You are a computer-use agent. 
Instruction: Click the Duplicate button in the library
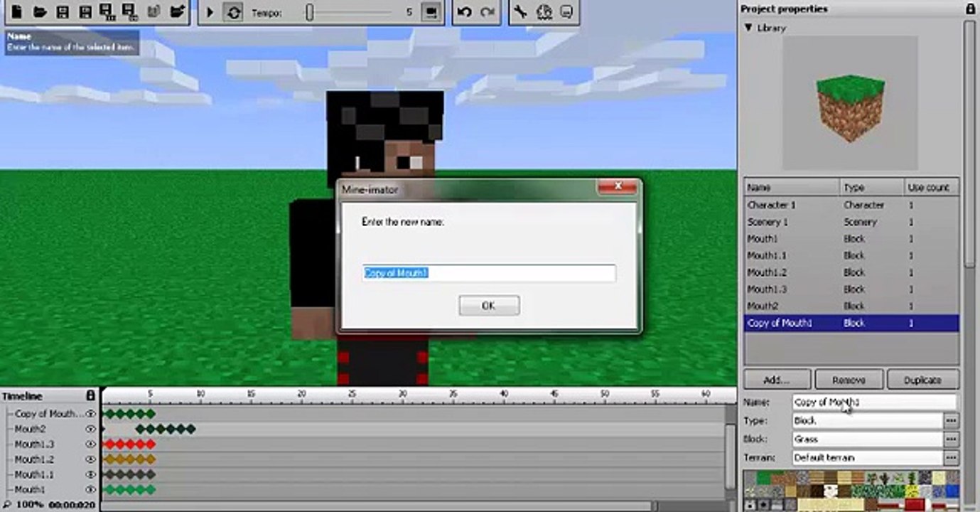pos(923,380)
